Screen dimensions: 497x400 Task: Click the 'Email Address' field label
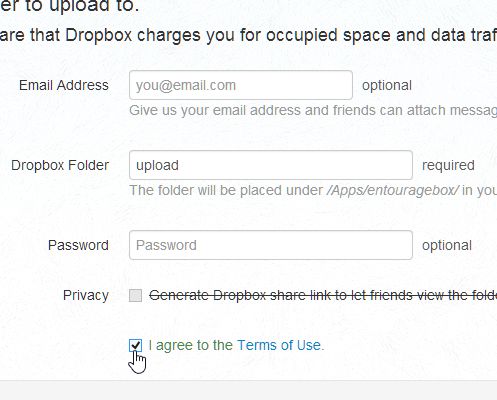[64, 85]
